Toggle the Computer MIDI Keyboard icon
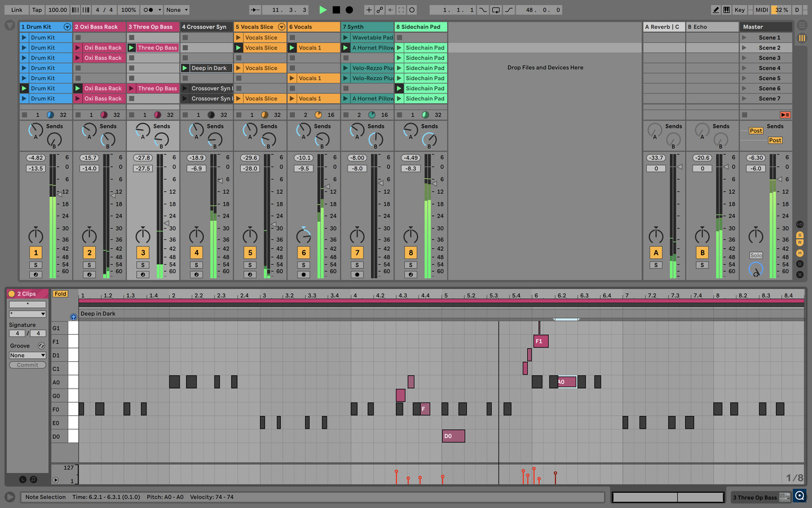The width and height of the screenshot is (812, 508). point(726,10)
